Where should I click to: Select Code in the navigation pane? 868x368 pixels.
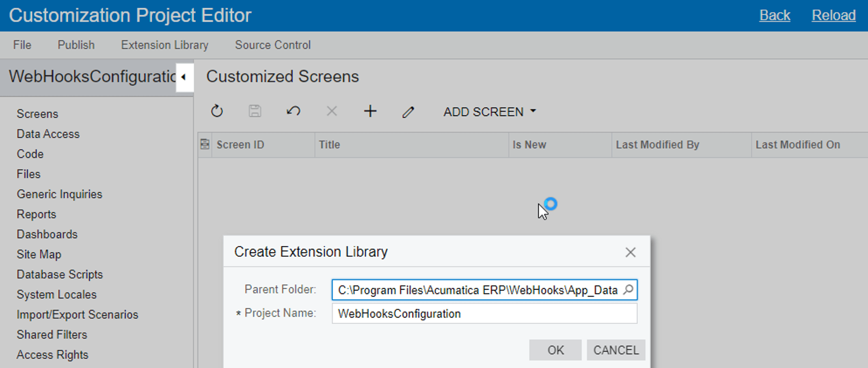30,154
